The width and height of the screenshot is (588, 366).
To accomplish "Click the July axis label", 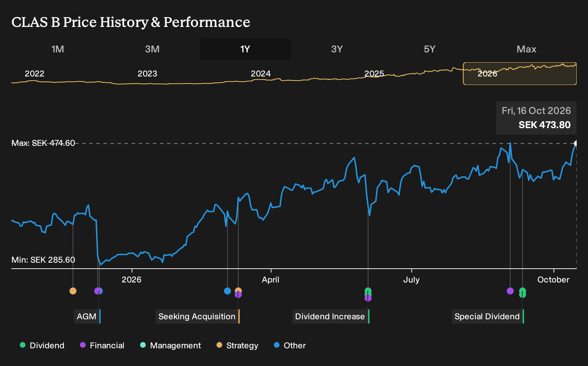I will [x=411, y=280].
